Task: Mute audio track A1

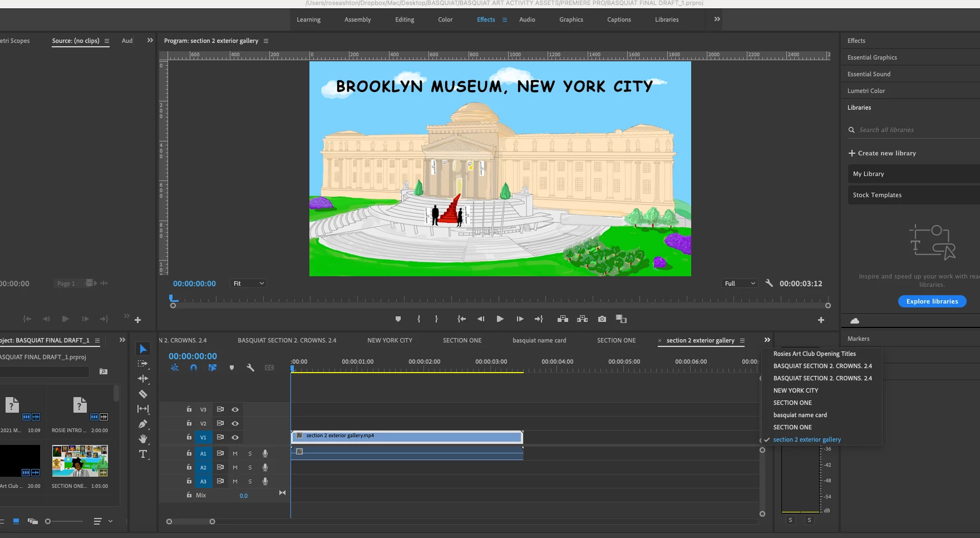Action: [235, 453]
